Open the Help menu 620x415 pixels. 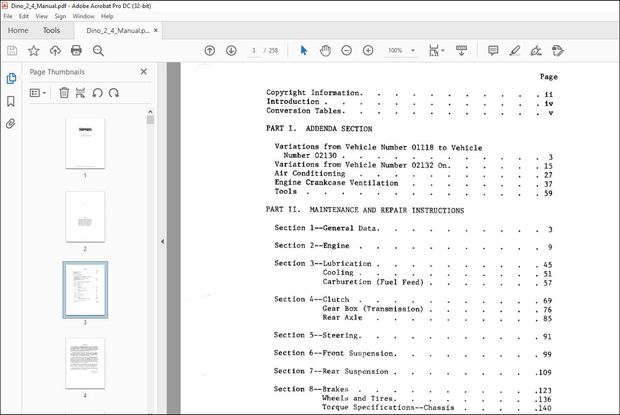[x=107, y=16]
